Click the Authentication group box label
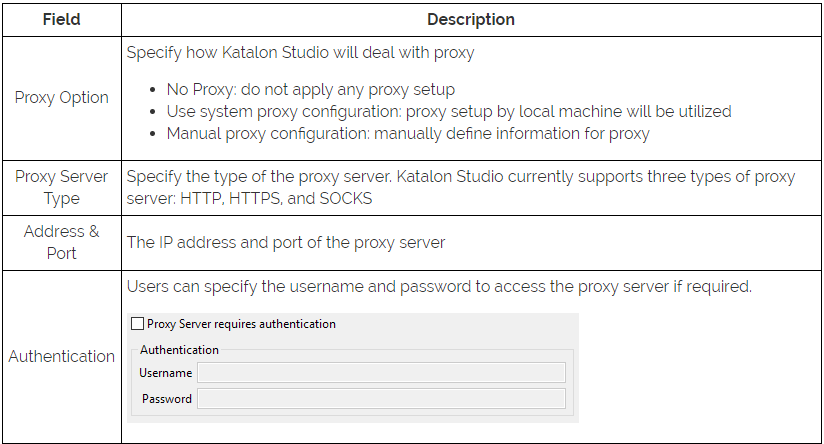The image size is (824, 444). click(x=179, y=350)
